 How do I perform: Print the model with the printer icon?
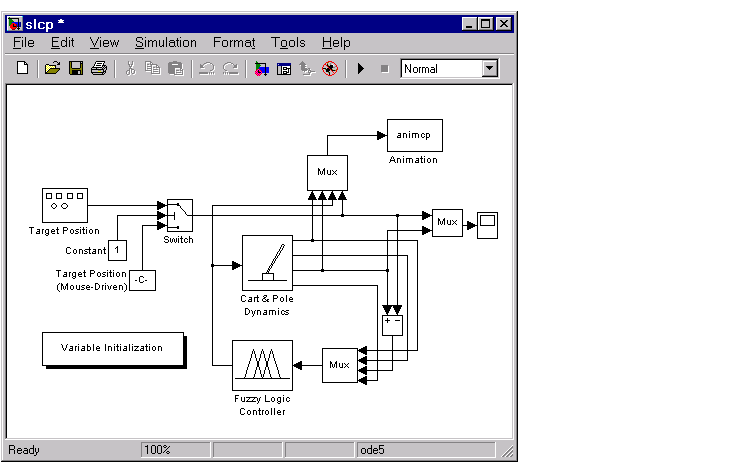99,68
